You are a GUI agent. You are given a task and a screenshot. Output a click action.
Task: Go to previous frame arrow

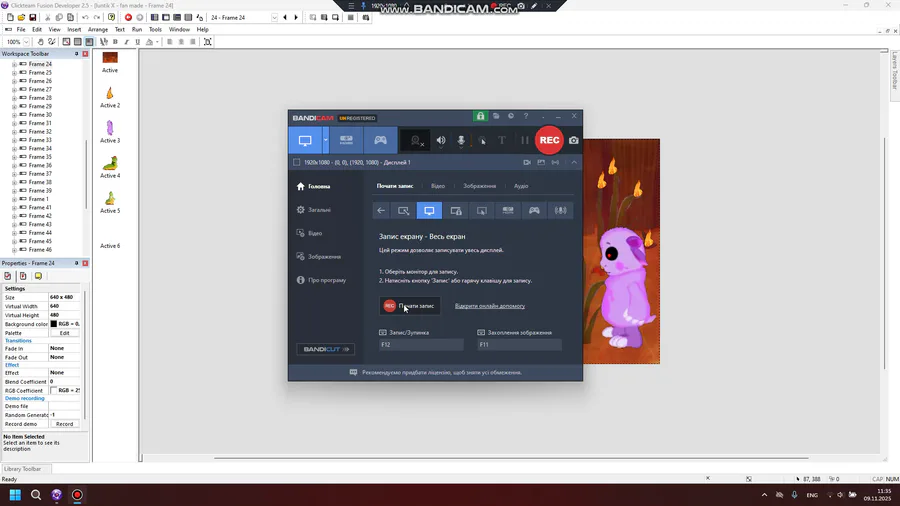tap(285, 18)
